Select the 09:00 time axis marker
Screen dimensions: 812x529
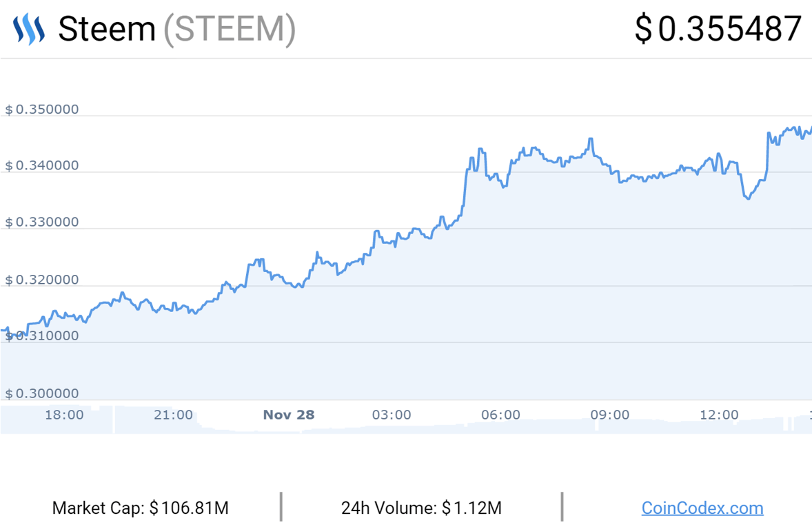pyautogui.click(x=610, y=415)
